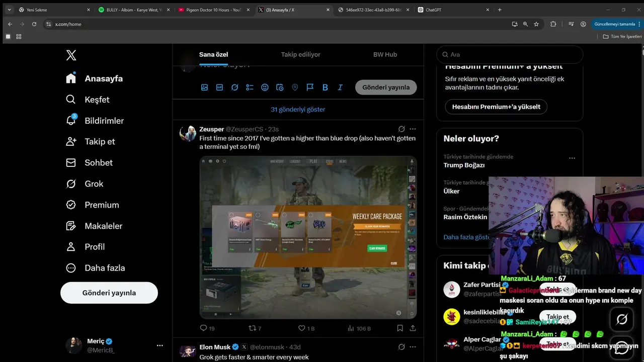Open more options on Elon Musk's post
The width and height of the screenshot is (644, 362).
(x=413, y=347)
